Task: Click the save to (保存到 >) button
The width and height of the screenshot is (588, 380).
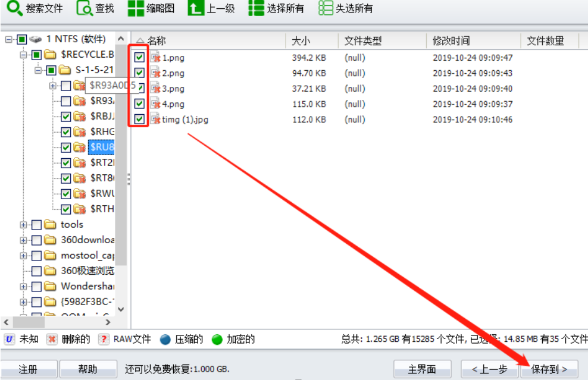Action: point(549,369)
